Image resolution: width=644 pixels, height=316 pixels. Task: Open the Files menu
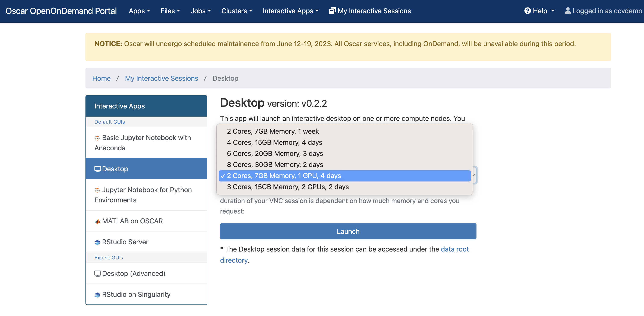170,11
